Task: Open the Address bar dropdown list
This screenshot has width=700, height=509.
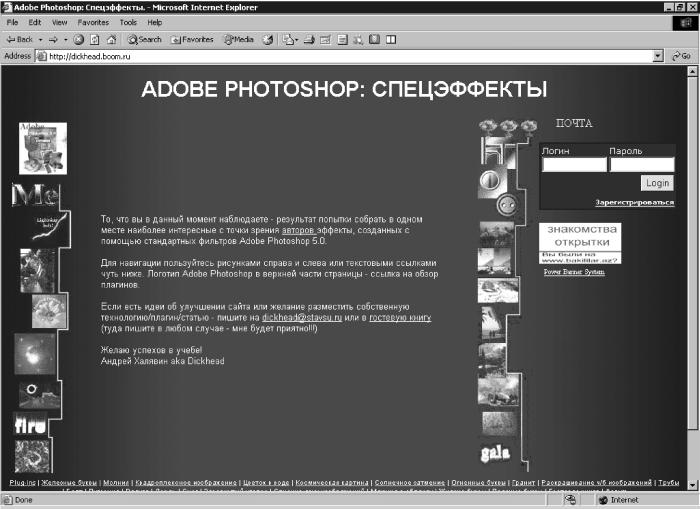Action: point(658,56)
